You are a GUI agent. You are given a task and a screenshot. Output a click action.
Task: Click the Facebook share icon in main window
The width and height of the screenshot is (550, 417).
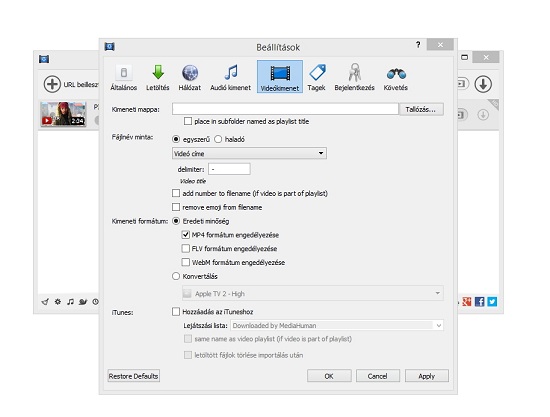(479, 302)
